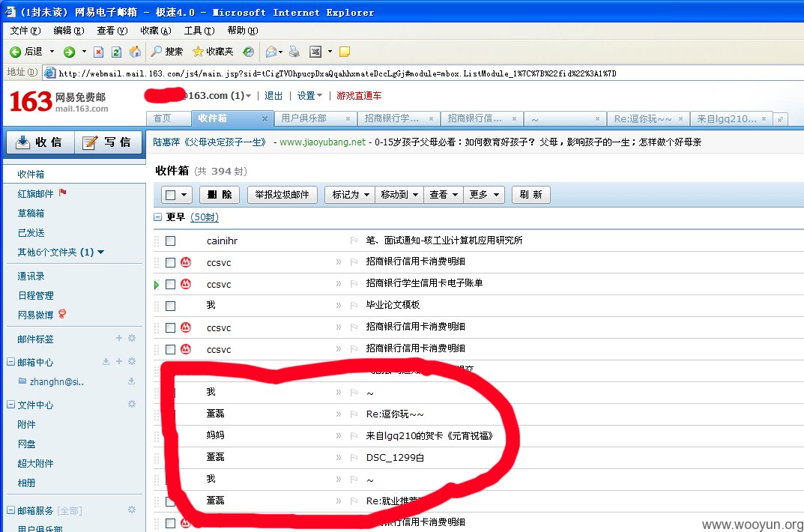Tick the checkbox for cainihr email
The width and height of the screenshot is (804, 532).
(x=171, y=241)
